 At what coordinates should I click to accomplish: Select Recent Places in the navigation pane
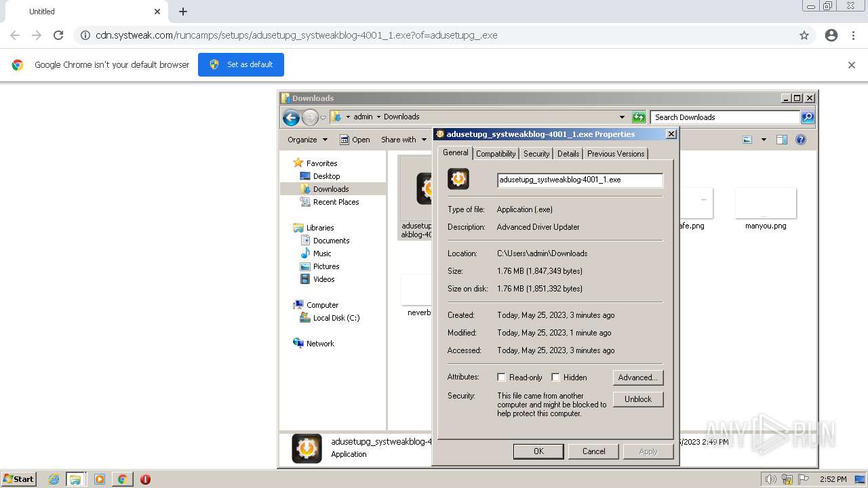pos(336,202)
